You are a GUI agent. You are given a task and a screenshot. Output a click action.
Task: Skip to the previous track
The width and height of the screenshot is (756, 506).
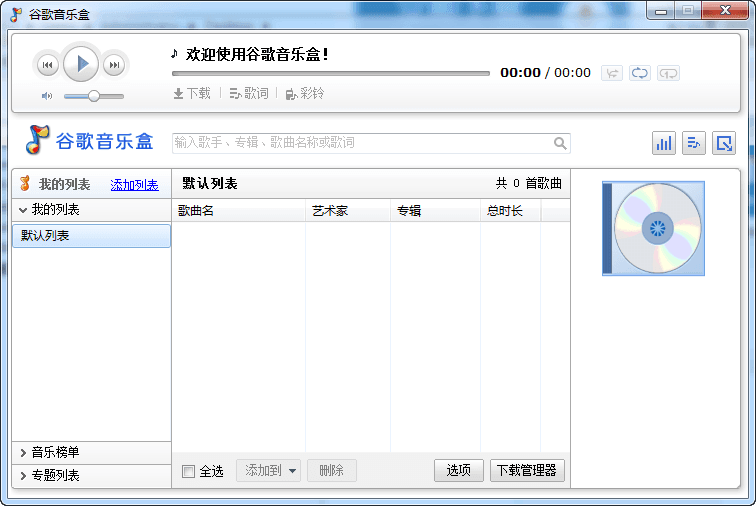(x=47, y=65)
